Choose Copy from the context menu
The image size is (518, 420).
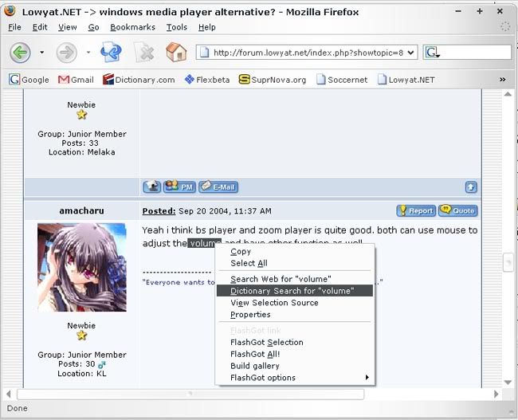point(295,252)
